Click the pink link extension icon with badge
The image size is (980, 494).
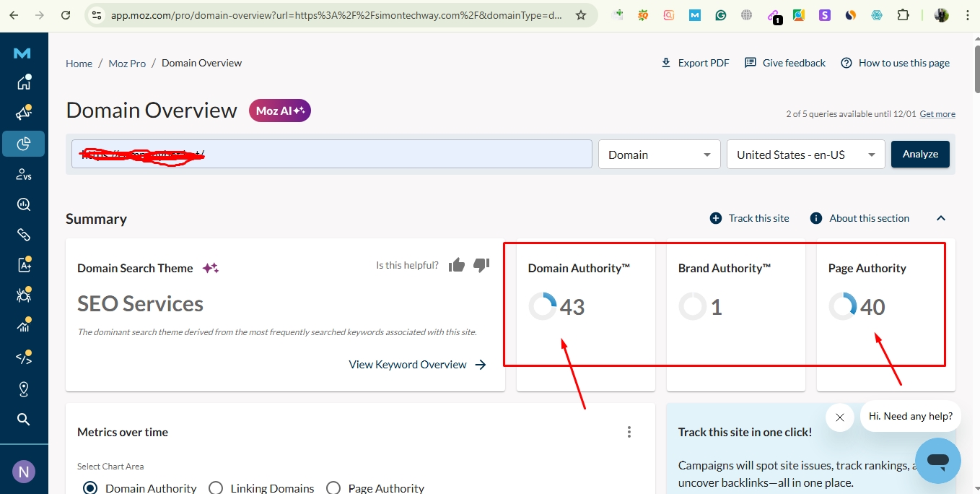[x=773, y=17]
